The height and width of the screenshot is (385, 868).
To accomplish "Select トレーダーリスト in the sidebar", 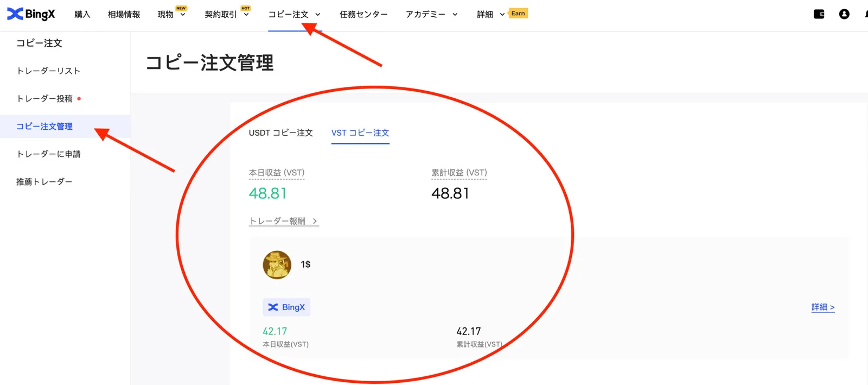I will point(48,71).
